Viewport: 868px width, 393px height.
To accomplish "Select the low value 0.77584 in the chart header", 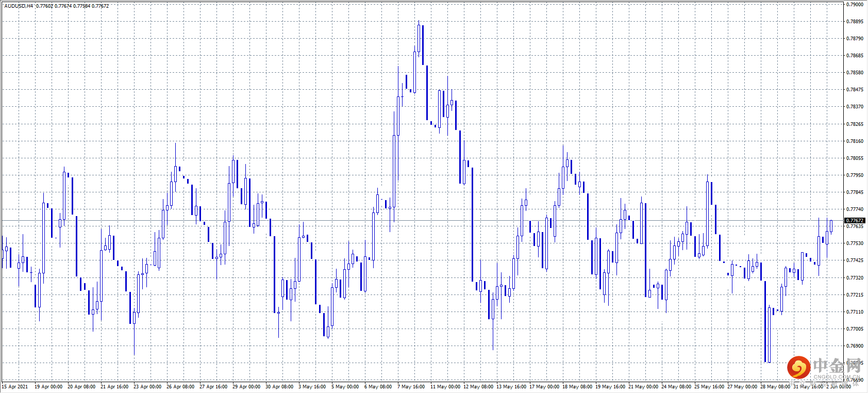I will click(82, 6).
